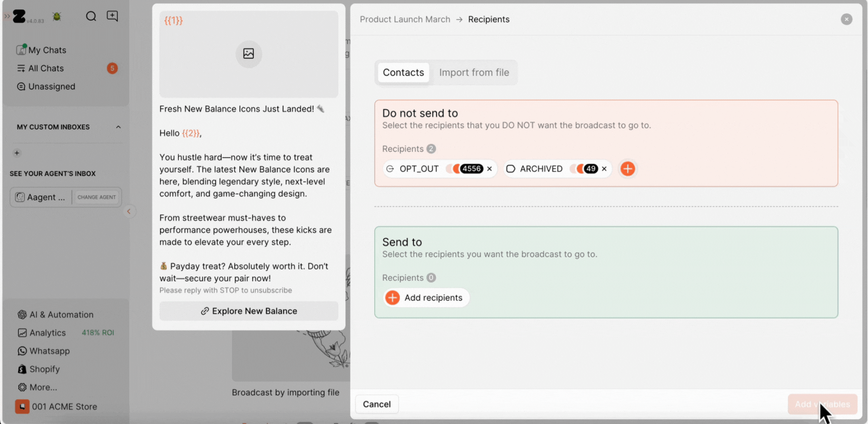Click the image placeholder icon in preview
Screen dimensions: 868x424
(249, 54)
